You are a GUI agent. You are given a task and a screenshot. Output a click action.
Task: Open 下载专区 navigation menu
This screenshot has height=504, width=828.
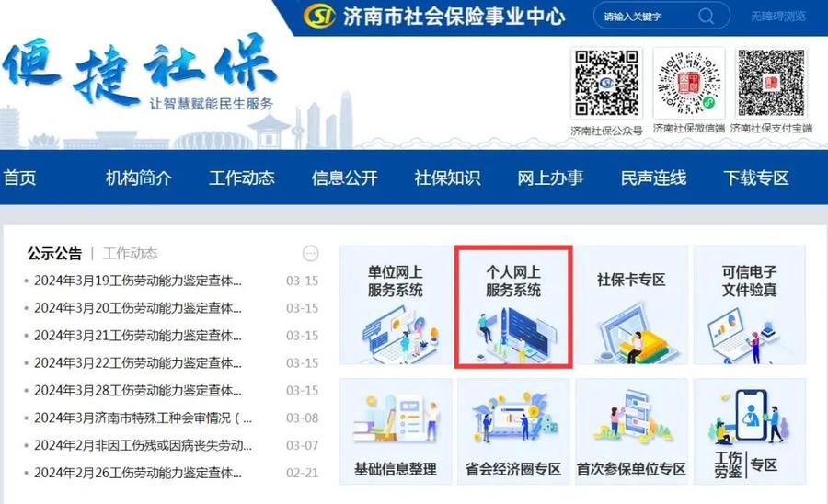[756, 178]
